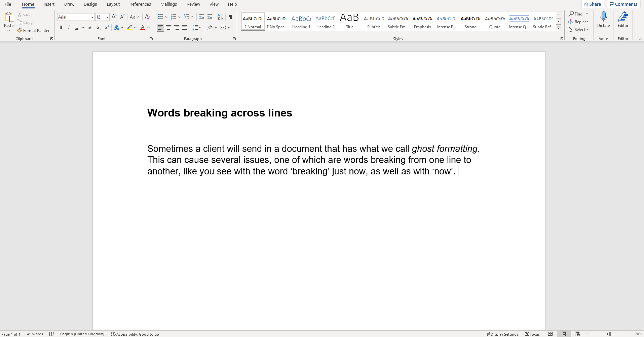Apply center text alignment
644x337 pixels.
pyautogui.click(x=168, y=28)
